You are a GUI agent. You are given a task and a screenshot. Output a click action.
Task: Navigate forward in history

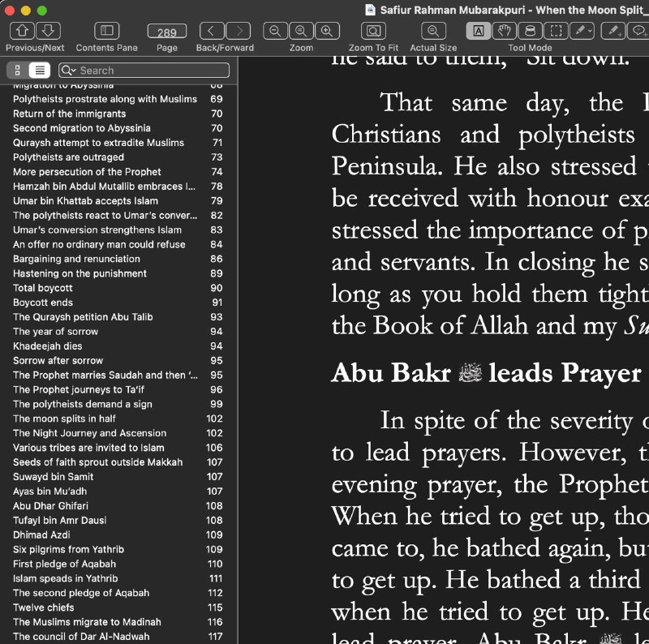(239, 31)
